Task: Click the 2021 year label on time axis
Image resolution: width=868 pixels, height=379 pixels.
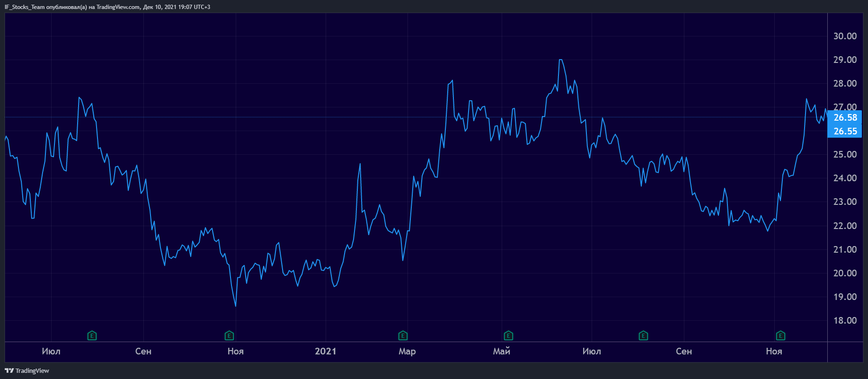Action: 326,351
